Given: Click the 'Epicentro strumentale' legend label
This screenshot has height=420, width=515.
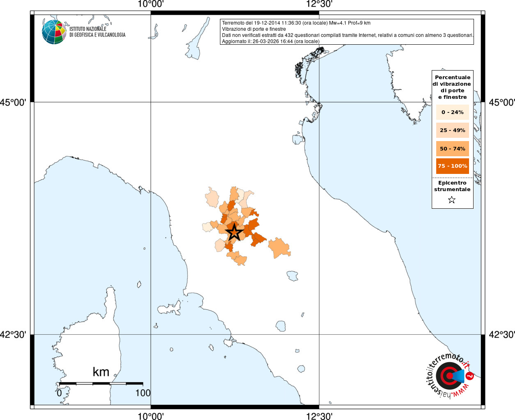Looking at the screenshot, I should pyautogui.click(x=452, y=186).
